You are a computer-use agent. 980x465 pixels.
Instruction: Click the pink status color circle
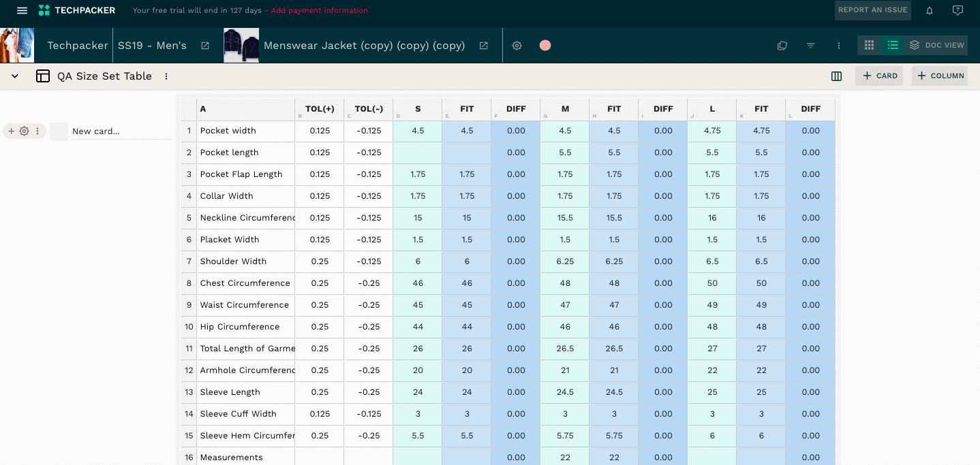[545, 46]
